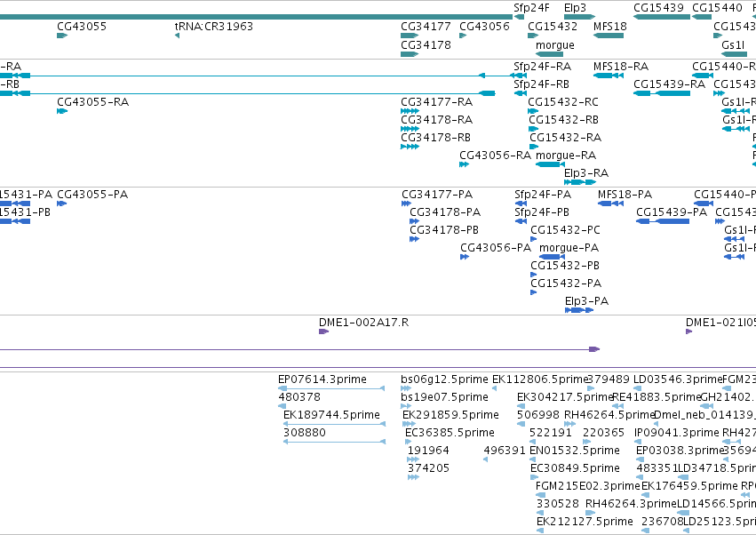Image resolution: width=756 pixels, height=535 pixels.
Task: Select the morgue-RA transcript label
Action: coord(566,156)
